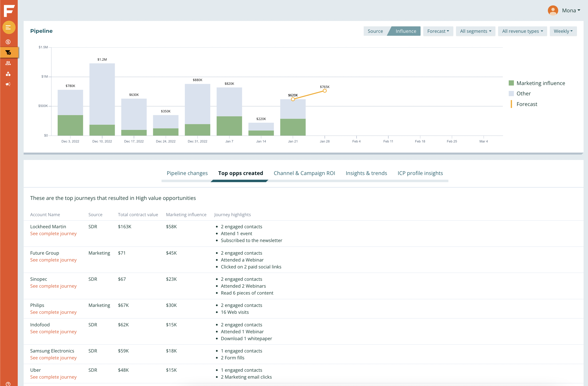Switch to Pipeline changes tab
The width and height of the screenshot is (588, 386).
[x=187, y=173]
